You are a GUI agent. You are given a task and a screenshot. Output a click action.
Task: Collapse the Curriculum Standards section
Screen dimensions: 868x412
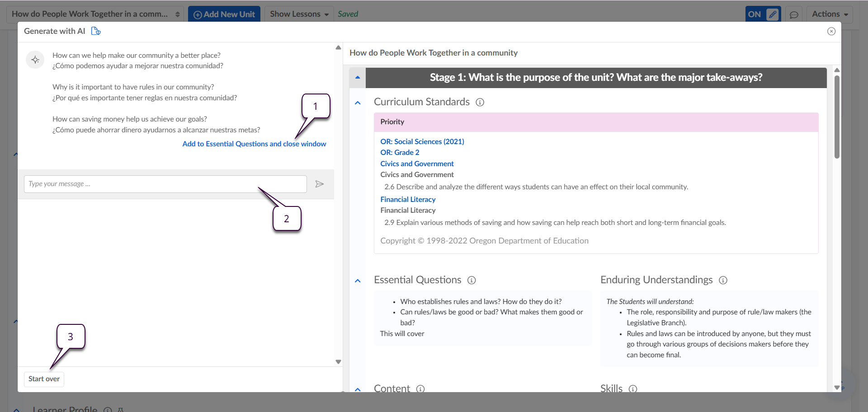click(358, 103)
